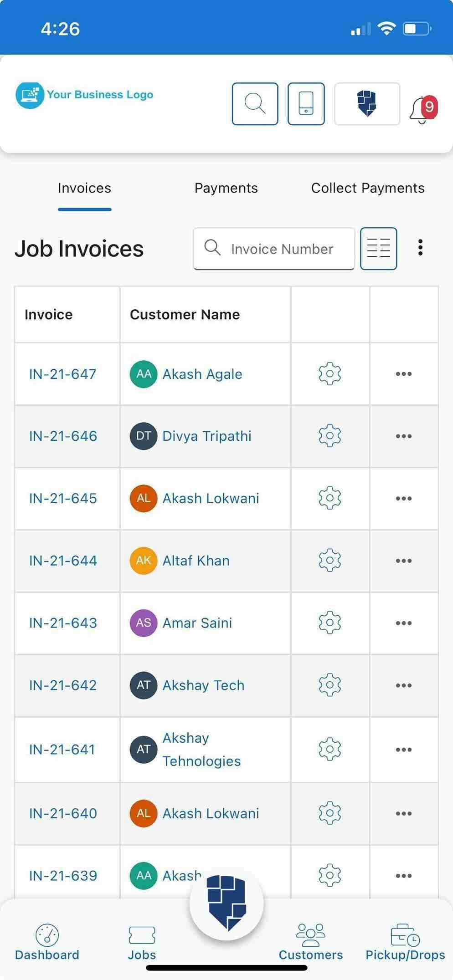Switch to the Collect Payments tab
The image size is (453, 980).
coord(368,188)
